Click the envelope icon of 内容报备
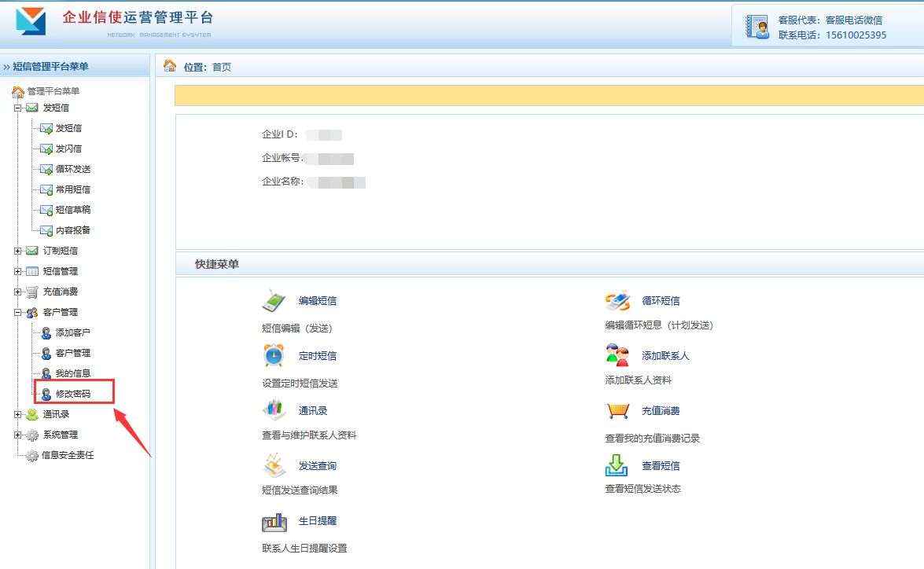This screenshot has height=569, width=924. 46,230
